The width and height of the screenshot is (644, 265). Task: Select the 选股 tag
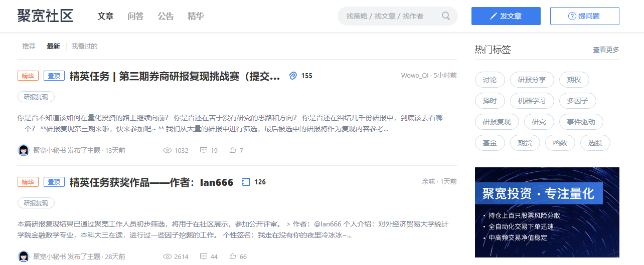click(595, 143)
